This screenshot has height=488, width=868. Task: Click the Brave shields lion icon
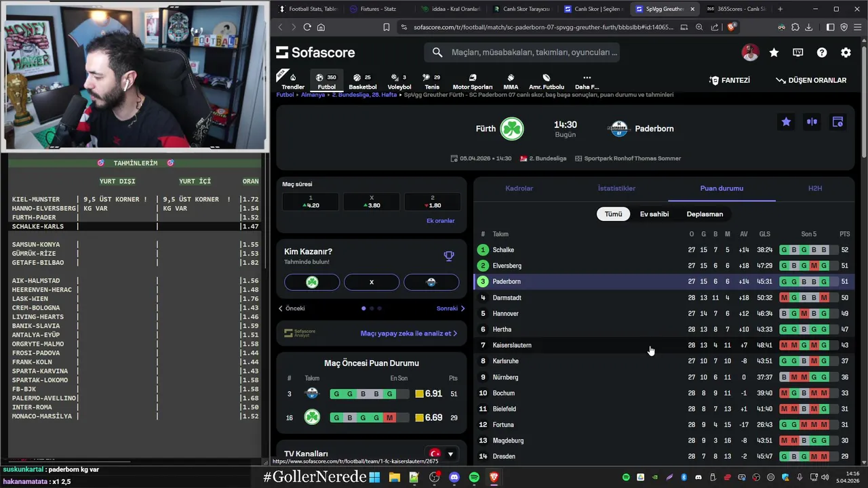731,27
